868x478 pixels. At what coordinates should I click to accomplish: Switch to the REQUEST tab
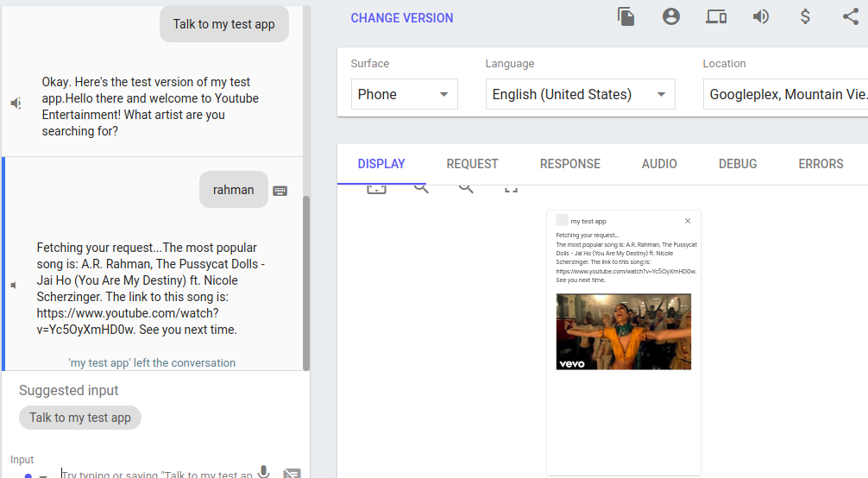[472, 164]
